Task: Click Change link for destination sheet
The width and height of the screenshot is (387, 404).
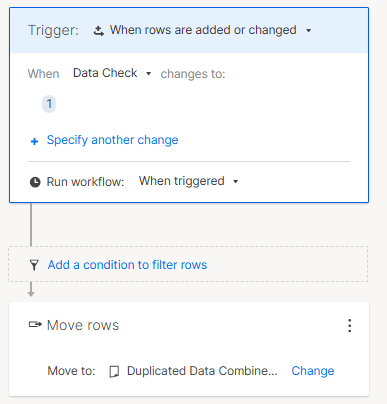Action: pyautogui.click(x=313, y=371)
